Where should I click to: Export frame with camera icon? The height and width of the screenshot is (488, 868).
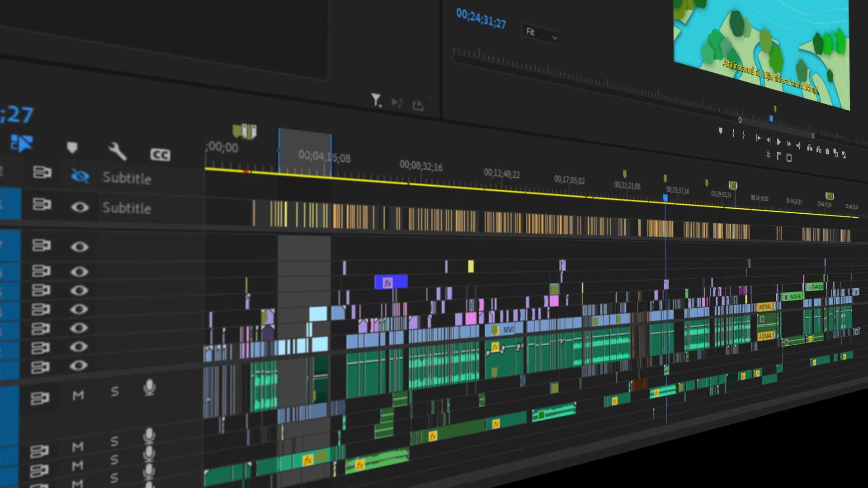click(x=827, y=151)
